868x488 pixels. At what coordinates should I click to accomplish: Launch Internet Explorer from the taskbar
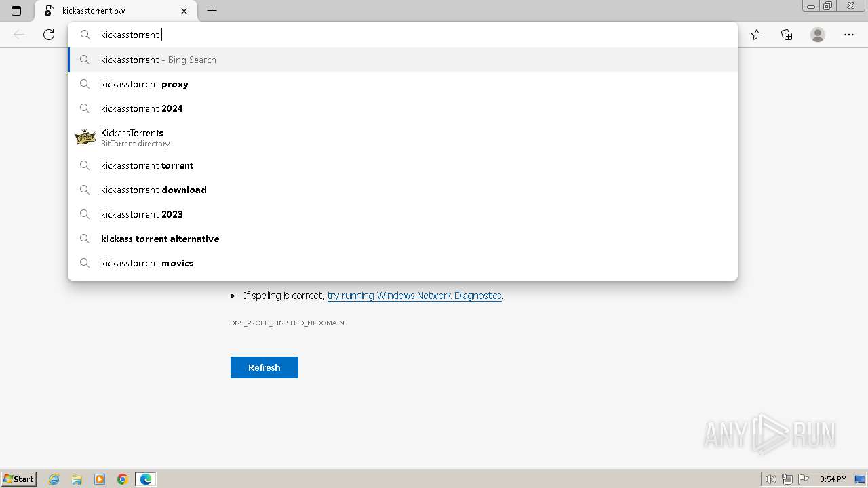(54, 479)
